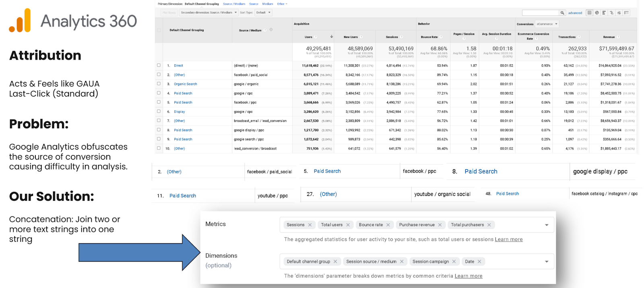Remove the Default channel group dimension chip
Screen dimensions: 644x288
(x=335, y=261)
